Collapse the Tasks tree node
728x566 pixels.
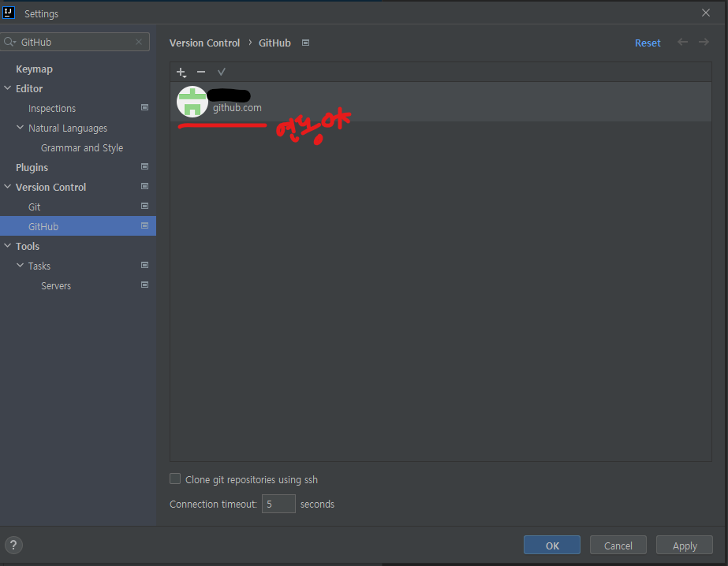click(20, 266)
